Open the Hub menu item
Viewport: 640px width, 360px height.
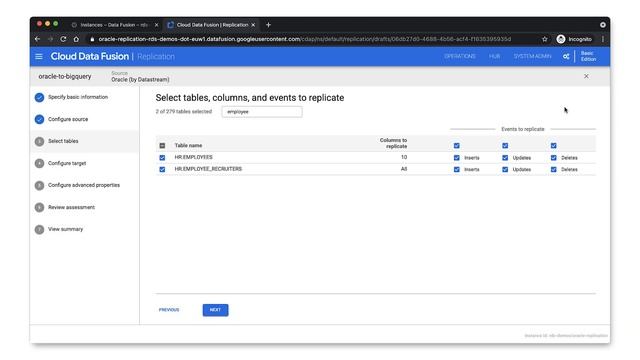(494, 56)
